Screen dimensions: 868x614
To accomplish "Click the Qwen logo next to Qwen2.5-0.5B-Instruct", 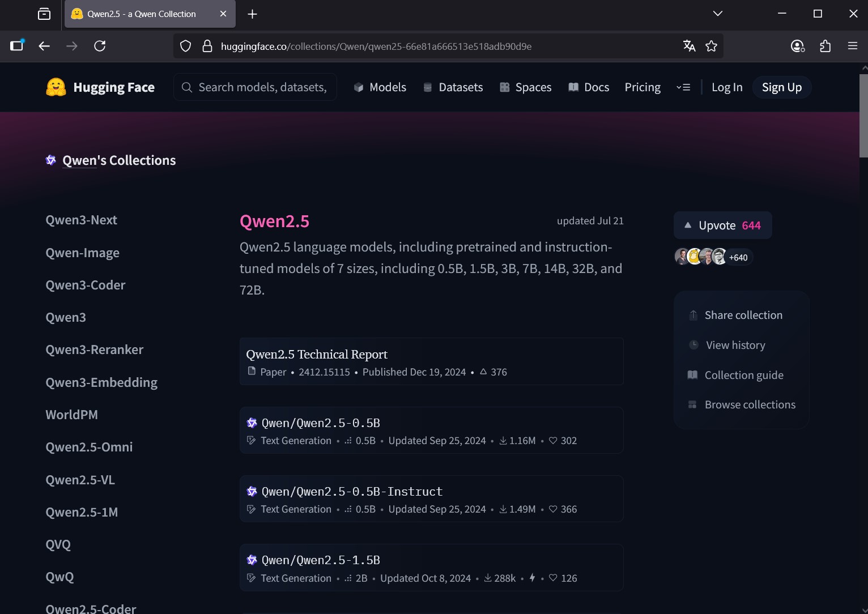I will click(252, 492).
